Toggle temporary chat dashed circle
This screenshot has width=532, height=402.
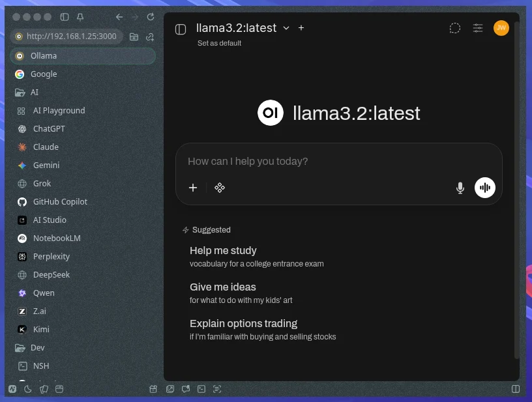(x=455, y=28)
